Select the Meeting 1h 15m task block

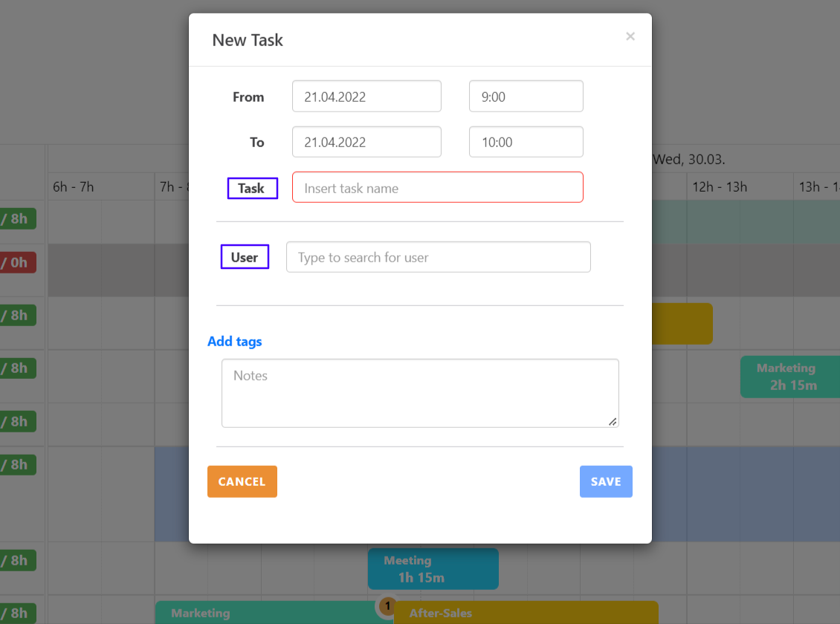(x=433, y=569)
